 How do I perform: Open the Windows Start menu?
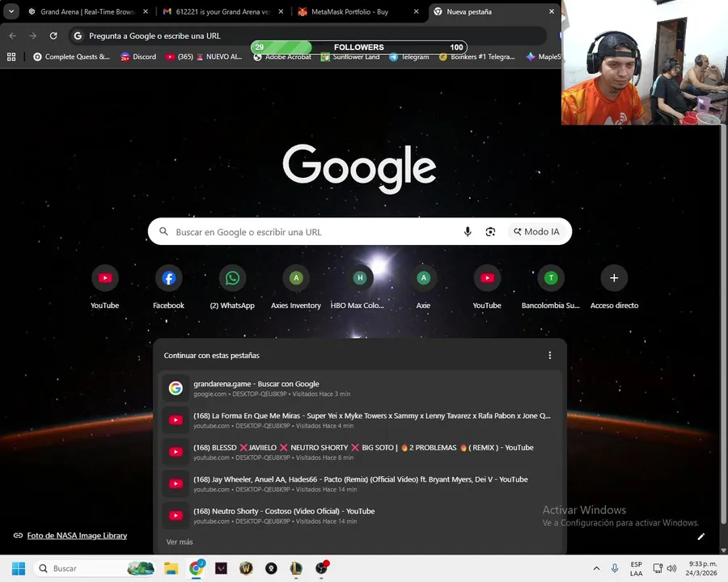tap(19, 568)
